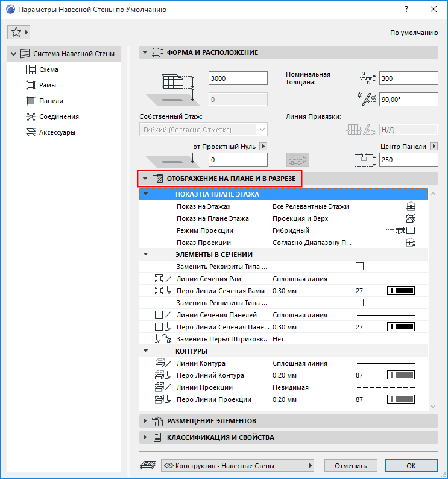Open the Центр Панели arrow menu

tap(434, 147)
